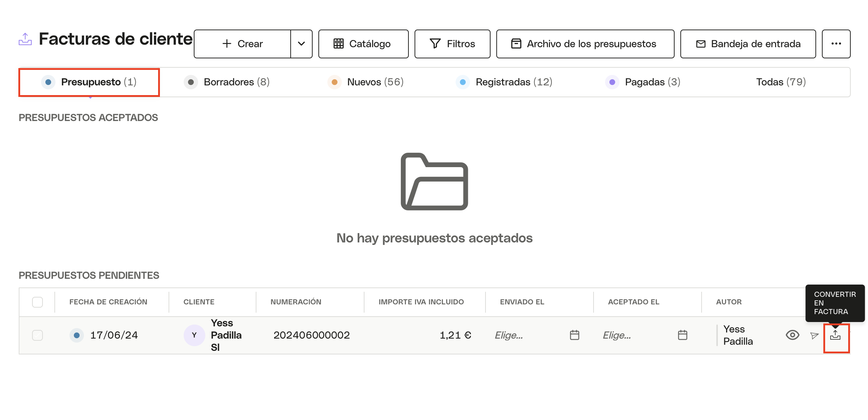The height and width of the screenshot is (420, 868).
Task: Sort by Fecha de creación column header
Action: click(x=108, y=302)
